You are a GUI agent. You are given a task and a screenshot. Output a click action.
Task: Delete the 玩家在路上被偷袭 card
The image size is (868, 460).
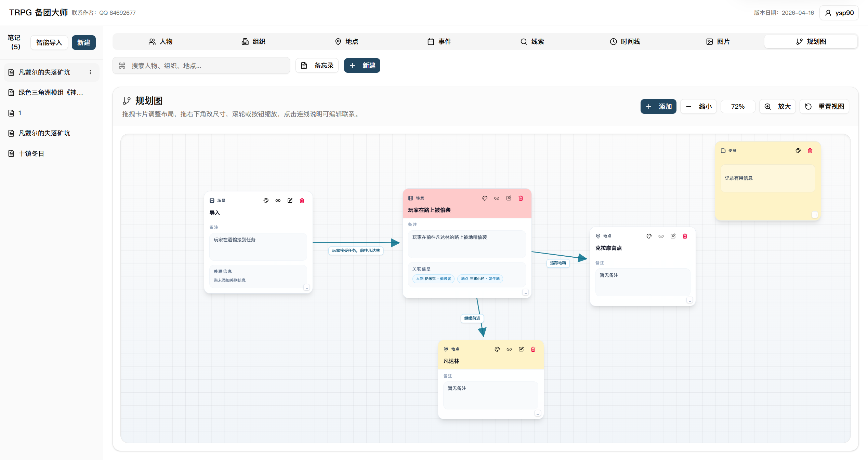click(521, 198)
